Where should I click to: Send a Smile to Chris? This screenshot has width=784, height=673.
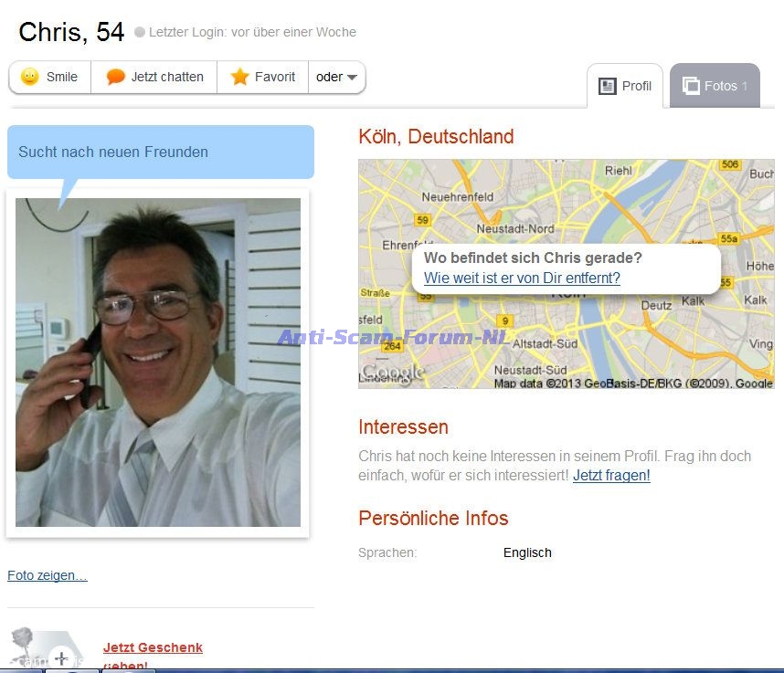click(50, 78)
